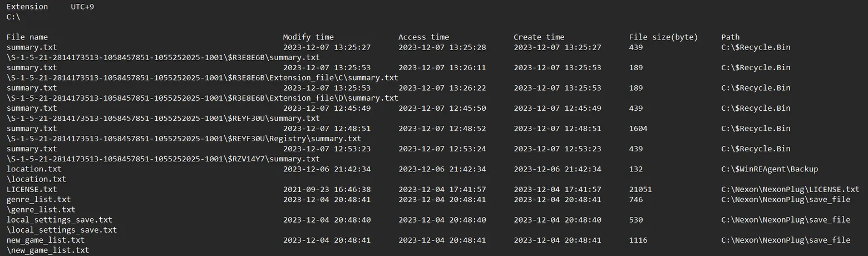This screenshot has height=256, width=868.
Task: Click the "Extension" label at top
Action: pos(27,7)
